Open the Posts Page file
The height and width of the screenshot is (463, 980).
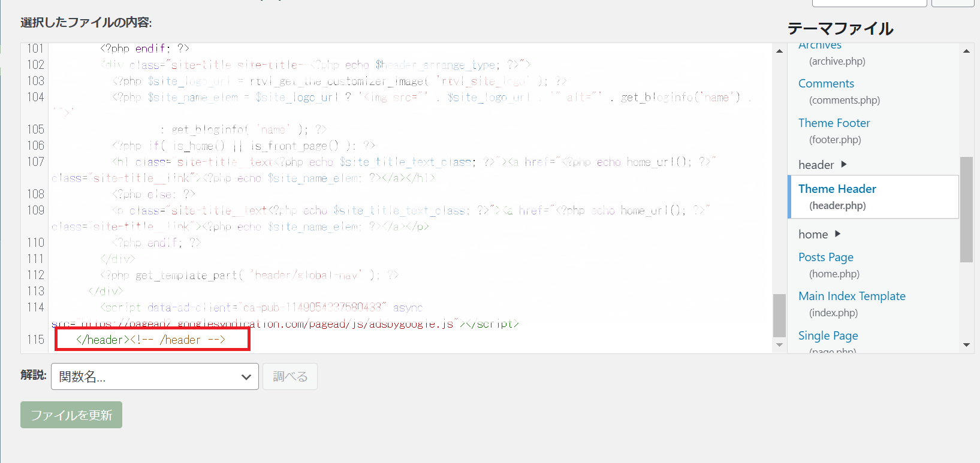coord(826,257)
